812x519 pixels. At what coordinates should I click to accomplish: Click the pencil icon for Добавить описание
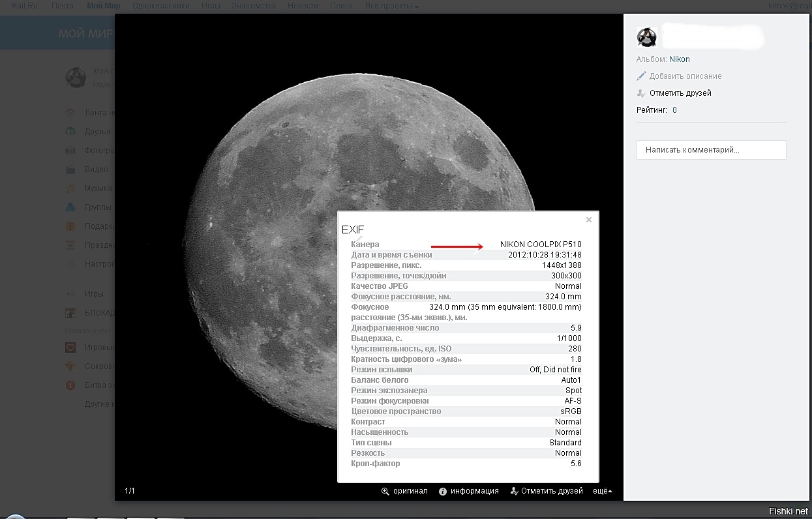(x=642, y=76)
